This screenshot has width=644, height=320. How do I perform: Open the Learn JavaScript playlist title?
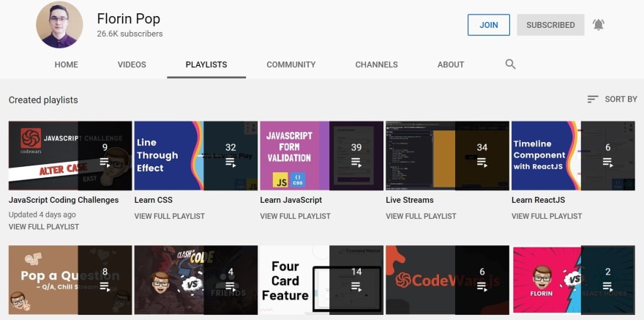(291, 200)
